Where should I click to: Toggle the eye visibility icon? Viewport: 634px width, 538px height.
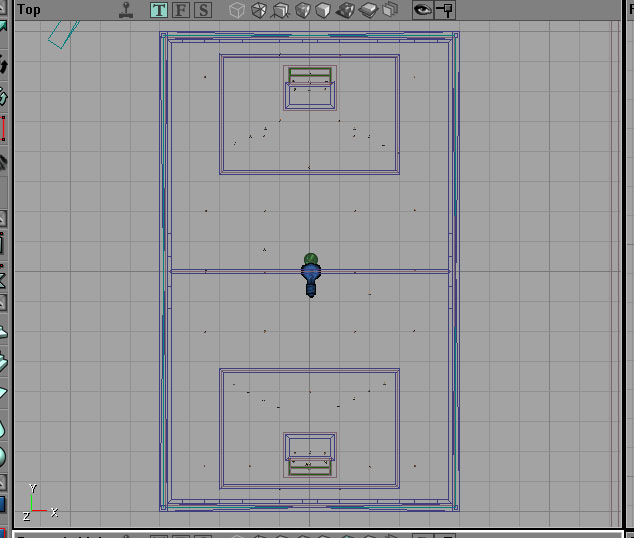[x=423, y=11]
